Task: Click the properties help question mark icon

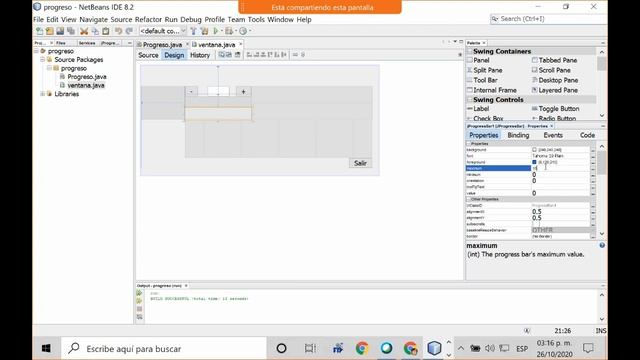Action: click(x=602, y=245)
